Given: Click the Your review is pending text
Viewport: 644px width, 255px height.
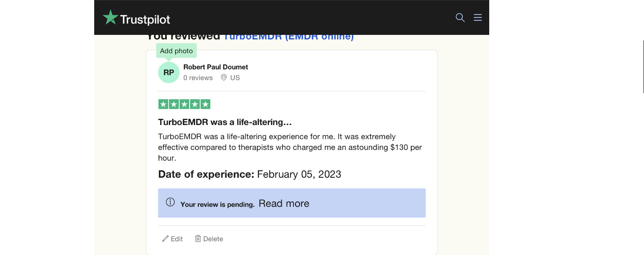Looking at the screenshot, I should 217,204.
